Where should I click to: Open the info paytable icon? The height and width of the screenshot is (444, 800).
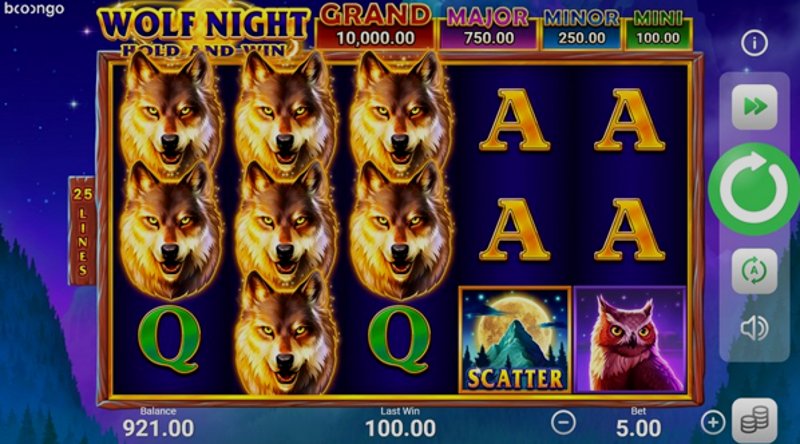[x=754, y=43]
